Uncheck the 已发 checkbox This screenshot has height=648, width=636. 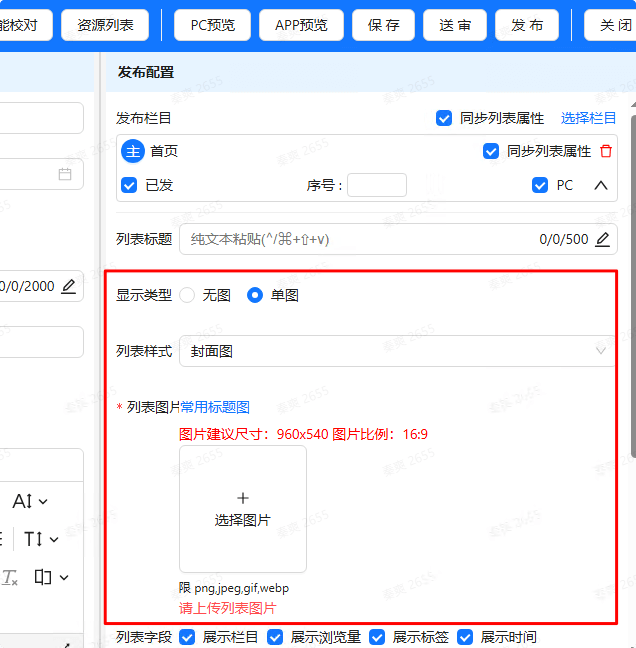pos(129,185)
